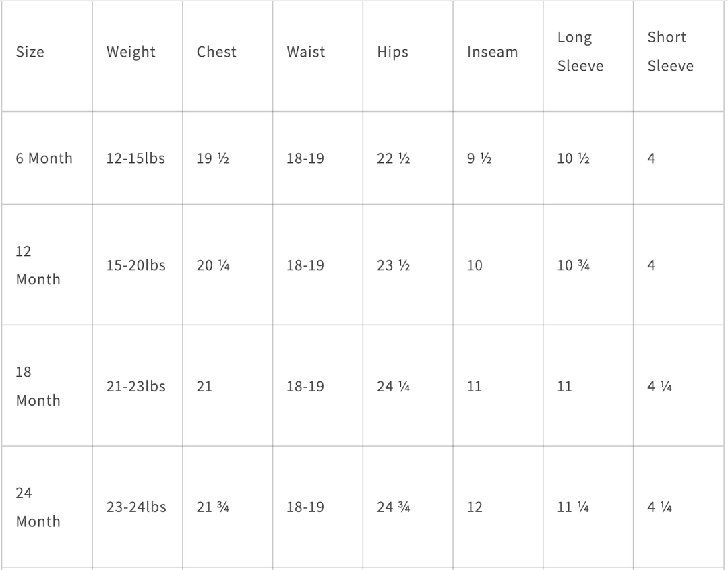The height and width of the screenshot is (570, 728).
Task: Select the Long Sleeve column header
Action: 580,52
